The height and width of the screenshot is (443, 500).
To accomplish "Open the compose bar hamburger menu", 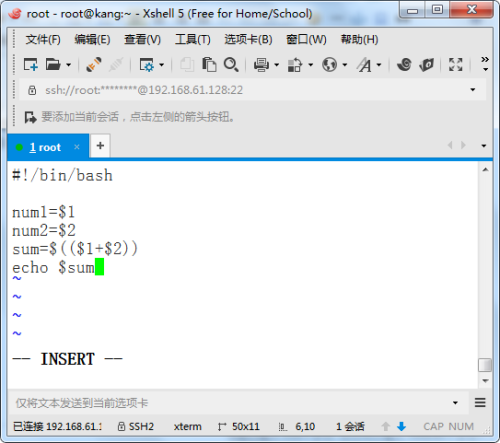I will (x=480, y=403).
